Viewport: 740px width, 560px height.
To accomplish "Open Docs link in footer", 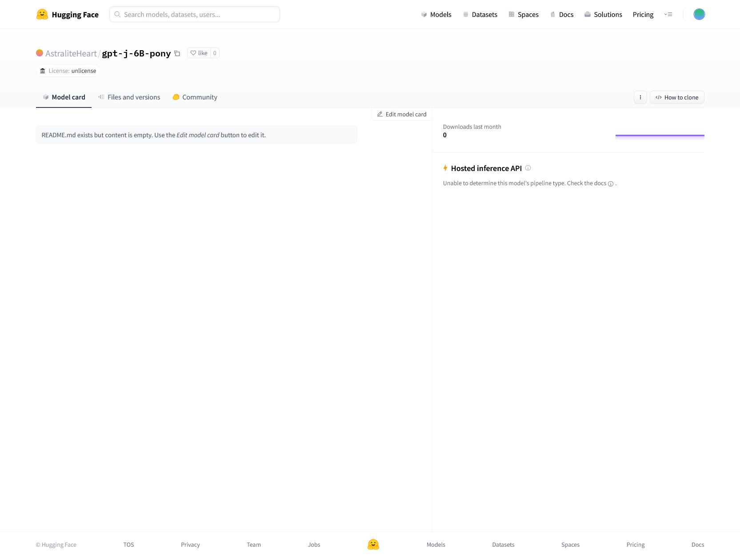I will click(x=698, y=544).
